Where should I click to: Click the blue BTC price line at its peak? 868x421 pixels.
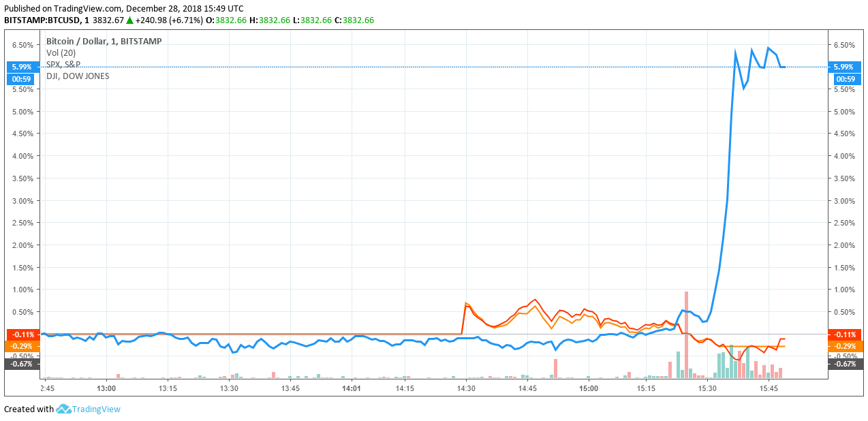pyautogui.click(x=769, y=46)
